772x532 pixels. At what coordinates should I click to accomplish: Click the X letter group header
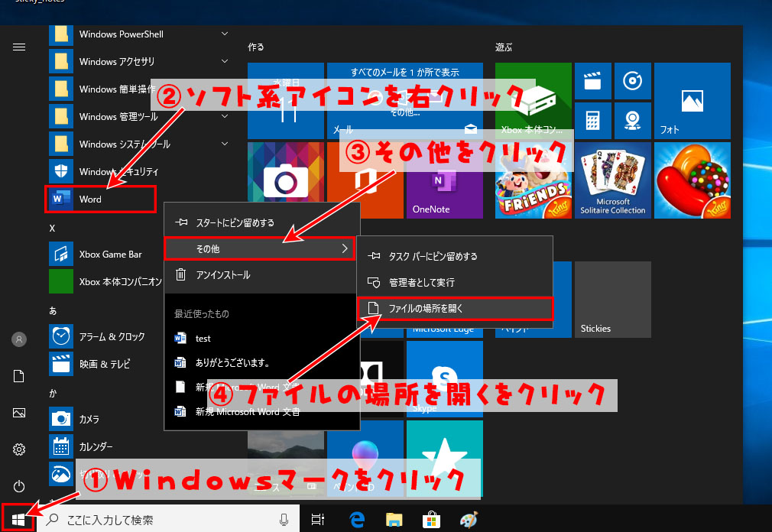(52, 228)
